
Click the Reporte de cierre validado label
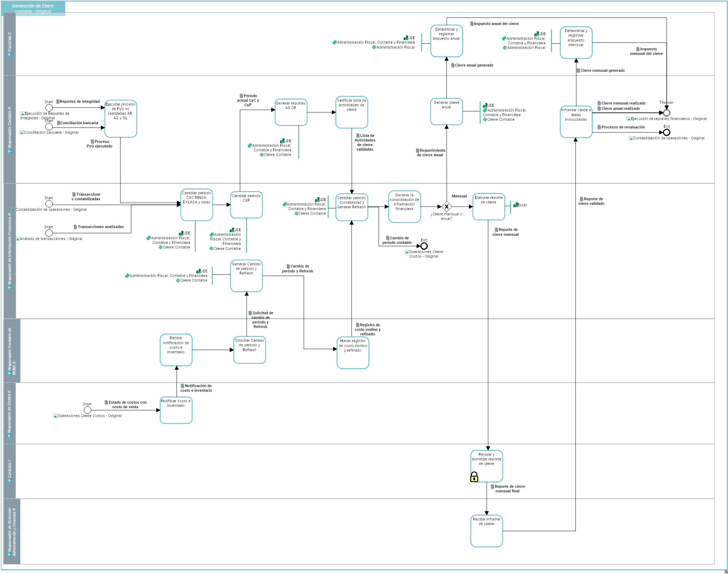click(591, 201)
